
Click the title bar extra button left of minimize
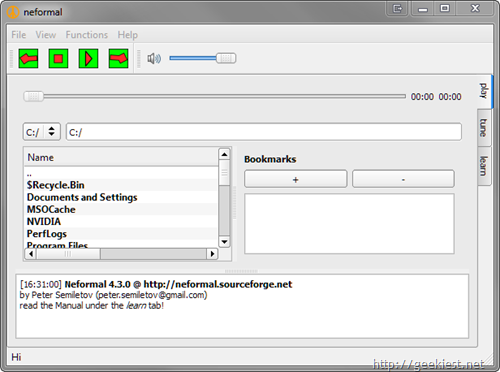397,8
